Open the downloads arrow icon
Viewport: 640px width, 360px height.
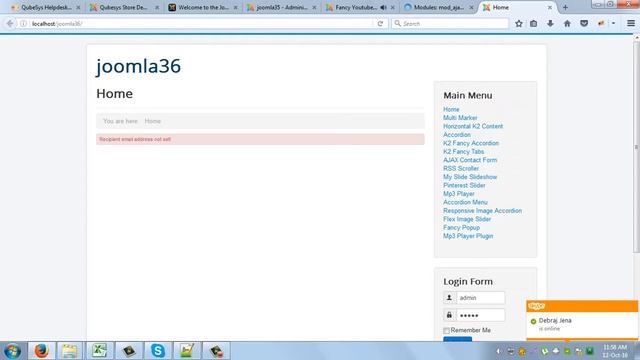(x=550, y=24)
